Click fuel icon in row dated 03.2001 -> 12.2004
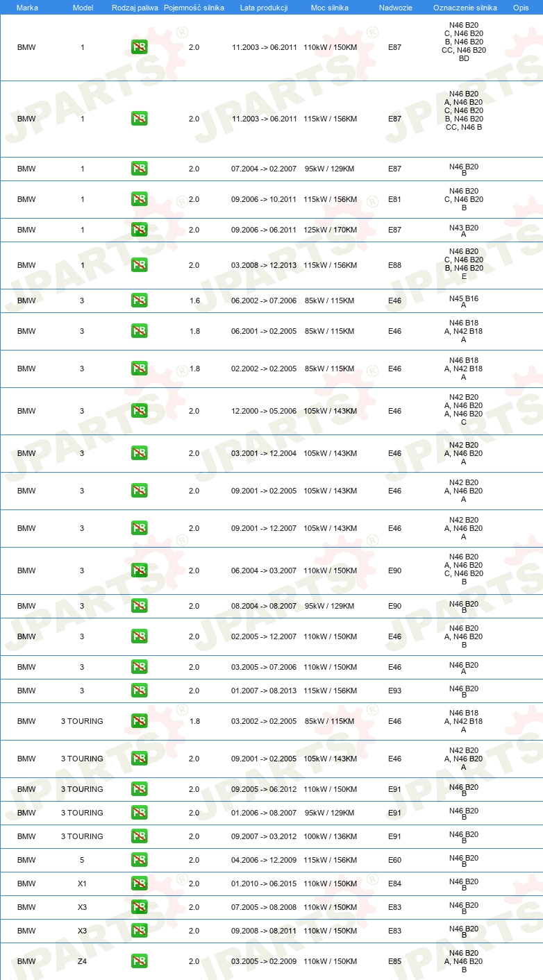 140,453
